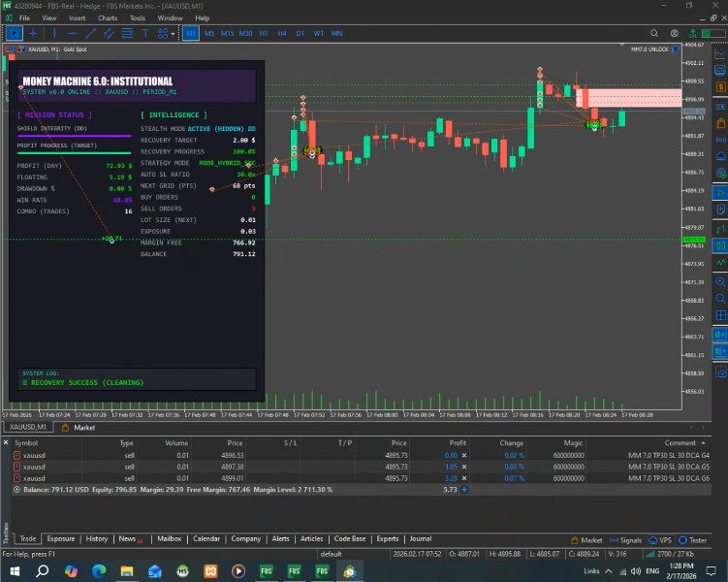
Task: Open the Insert menu
Action: 78,18
